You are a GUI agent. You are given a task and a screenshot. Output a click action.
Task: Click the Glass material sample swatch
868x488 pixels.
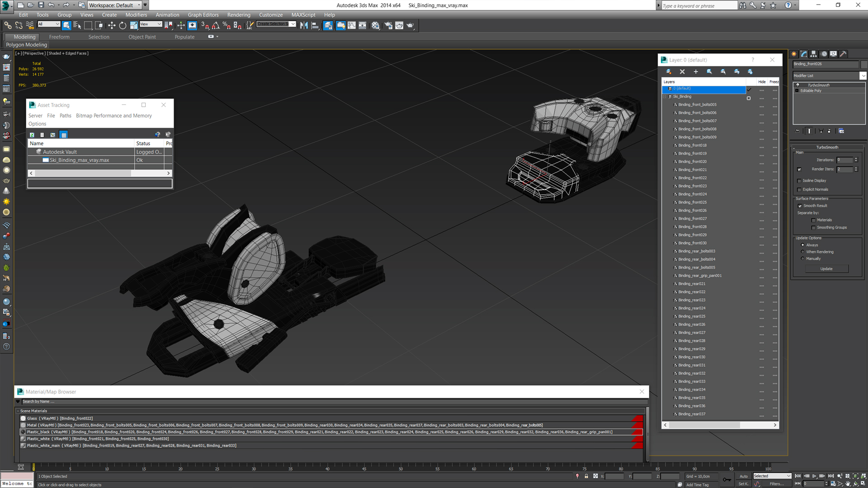click(23, 418)
